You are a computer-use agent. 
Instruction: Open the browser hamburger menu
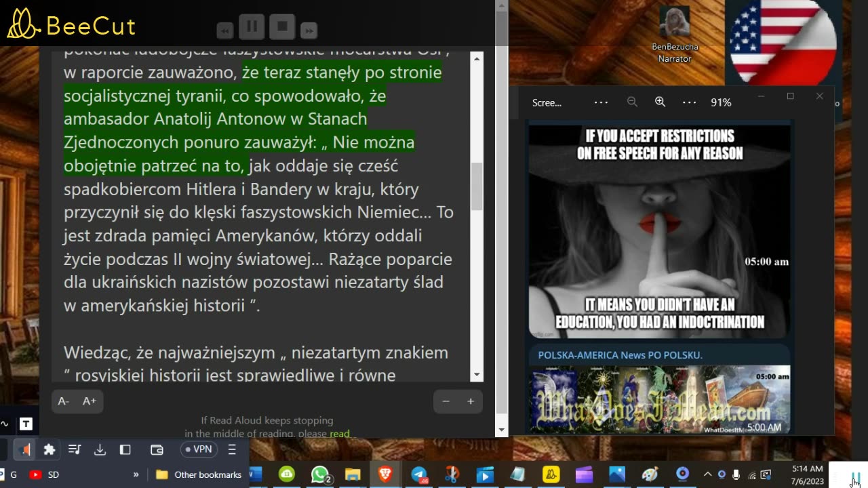click(x=231, y=449)
